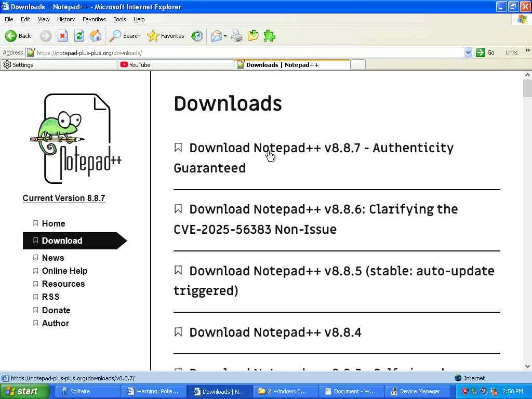Click the Notepad++ chameleon logo

[75, 138]
